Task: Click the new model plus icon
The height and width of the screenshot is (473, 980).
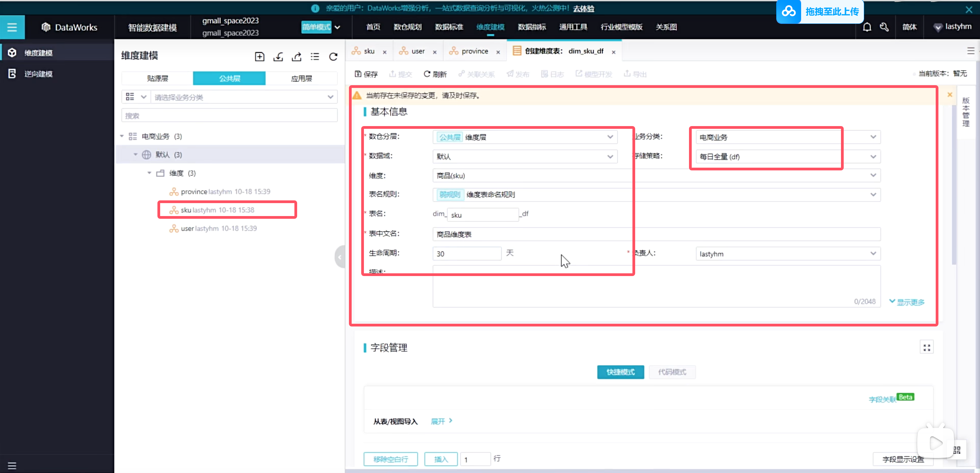Action: click(259, 57)
